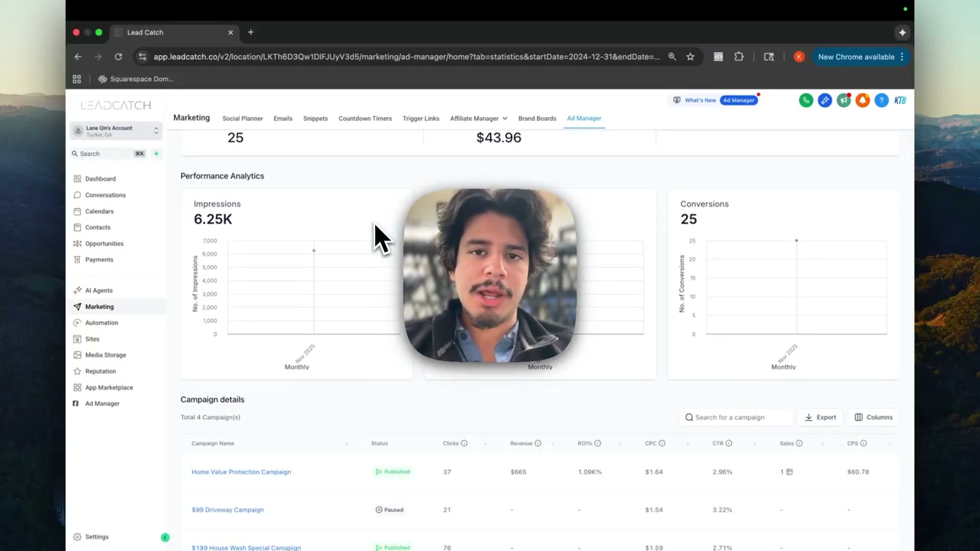
Task: Open the Home Value Protection Campaign link
Action: [x=241, y=472]
